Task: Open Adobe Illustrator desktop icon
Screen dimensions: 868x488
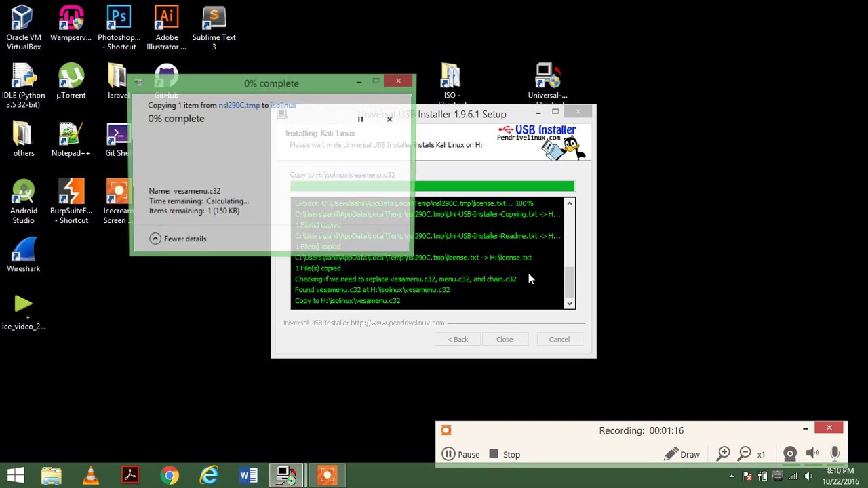Action: coord(166,28)
